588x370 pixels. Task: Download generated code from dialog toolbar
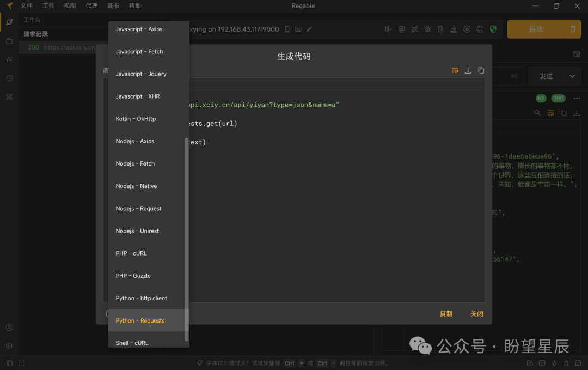(x=468, y=70)
